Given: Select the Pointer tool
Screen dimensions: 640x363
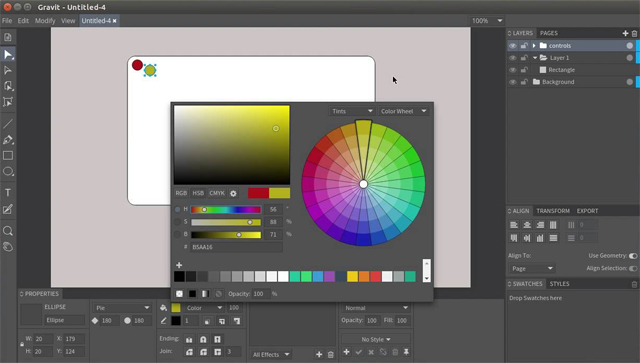Looking at the screenshot, I should (8, 54).
